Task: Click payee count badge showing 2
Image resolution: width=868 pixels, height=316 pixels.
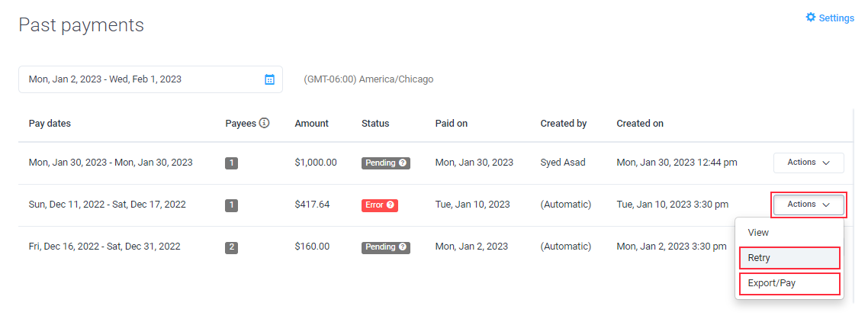Action: point(231,247)
